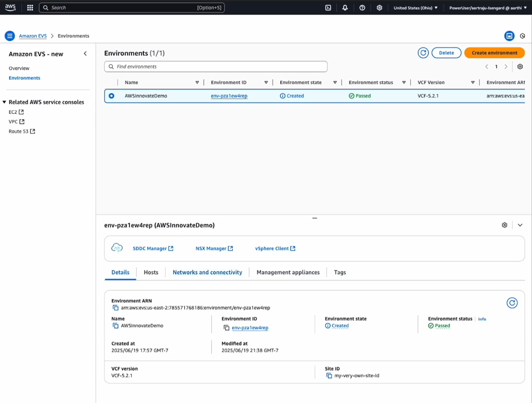
Task: Click Created state in table row
Action: (x=292, y=96)
